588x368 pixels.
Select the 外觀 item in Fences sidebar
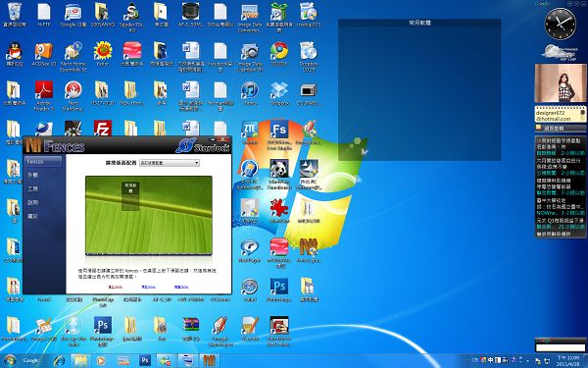(x=33, y=175)
